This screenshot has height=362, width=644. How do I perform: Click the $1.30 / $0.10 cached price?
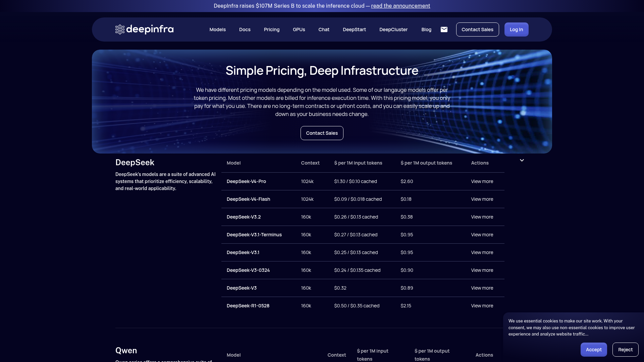pos(356,181)
